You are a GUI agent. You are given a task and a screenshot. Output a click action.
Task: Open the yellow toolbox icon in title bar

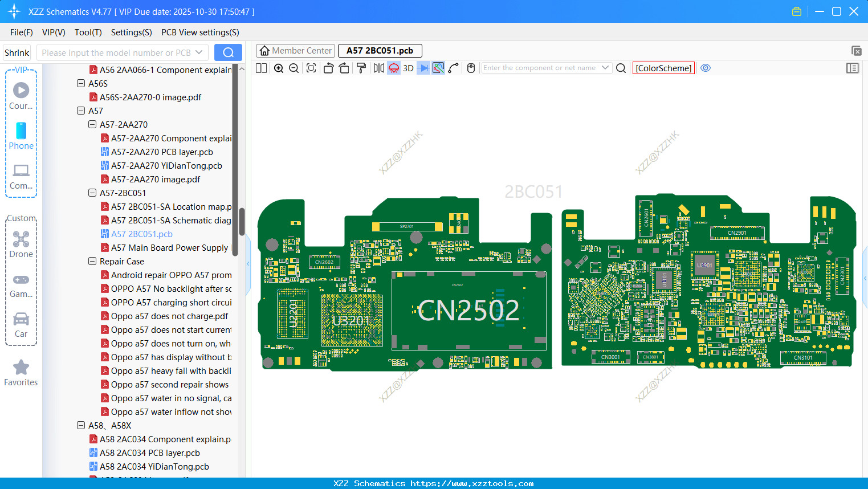tap(797, 11)
